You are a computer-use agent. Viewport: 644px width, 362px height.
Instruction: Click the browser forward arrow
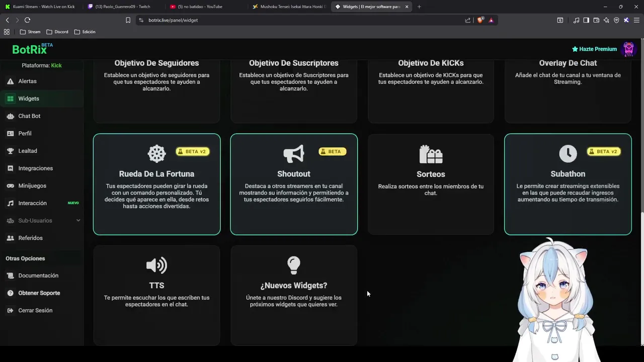(x=17, y=20)
